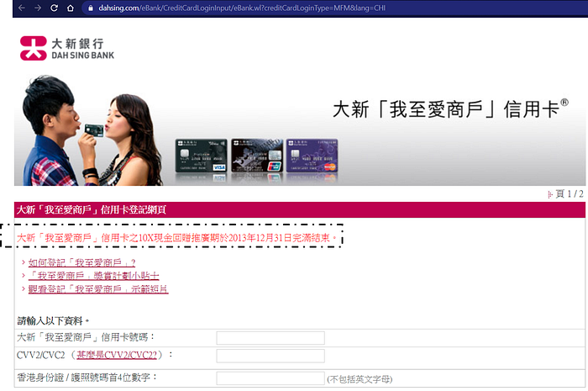Image resolution: width=588 pixels, height=391 pixels.
Task: Focus the 信用卡號碼 input field
Action: 270,338
